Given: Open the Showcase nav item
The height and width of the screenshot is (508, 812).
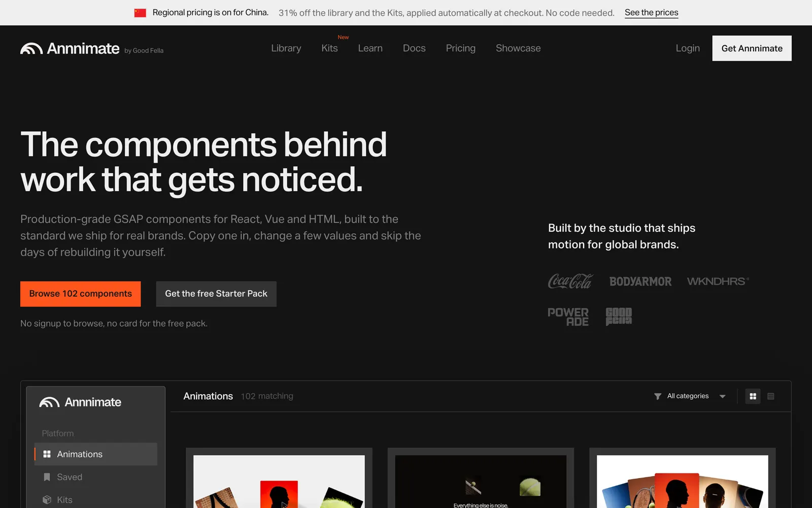Looking at the screenshot, I should [x=518, y=48].
